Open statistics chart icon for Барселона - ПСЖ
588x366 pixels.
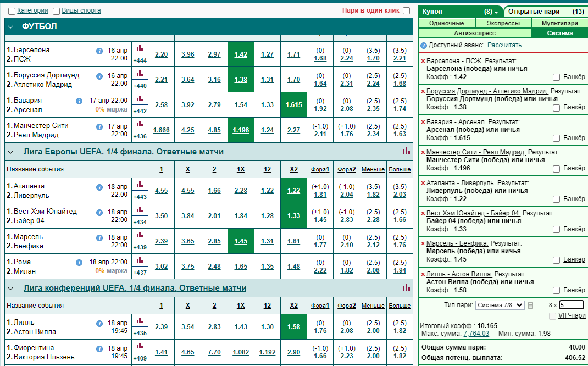140,48
